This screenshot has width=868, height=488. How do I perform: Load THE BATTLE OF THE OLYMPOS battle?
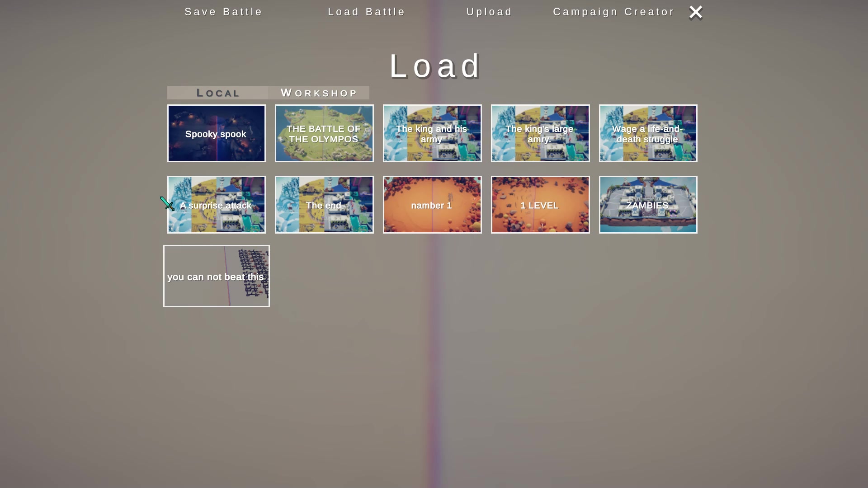[x=324, y=133]
